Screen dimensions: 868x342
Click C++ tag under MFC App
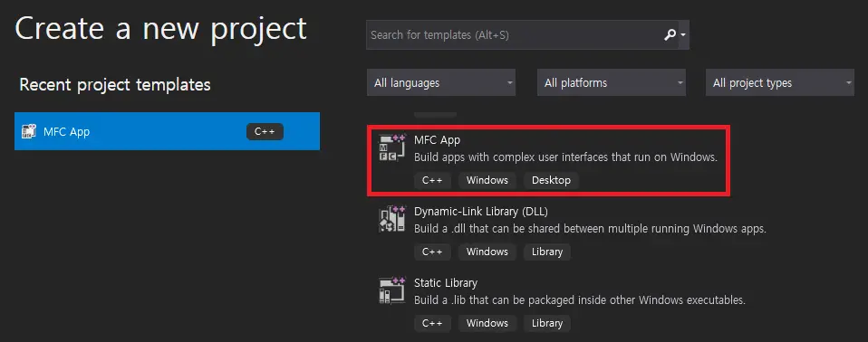pyautogui.click(x=432, y=180)
